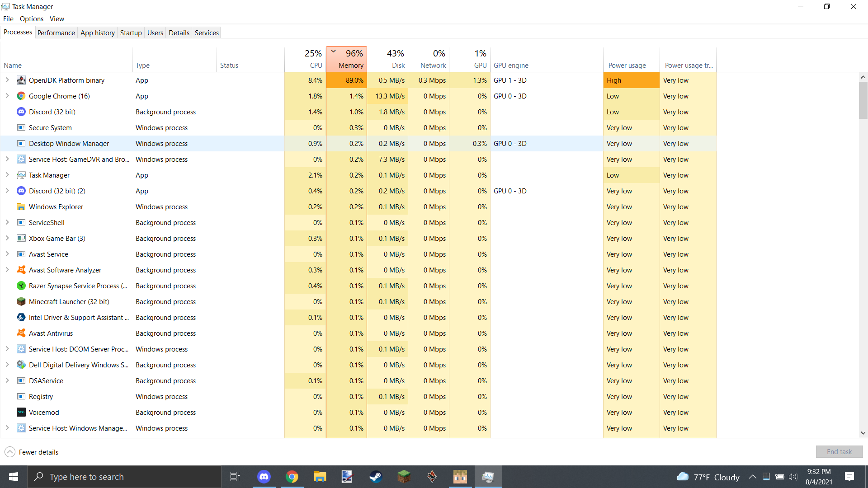Viewport: 868px width, 488px height.
Task: Click the Windows Explorer process icon
Action: coord(21,207)
